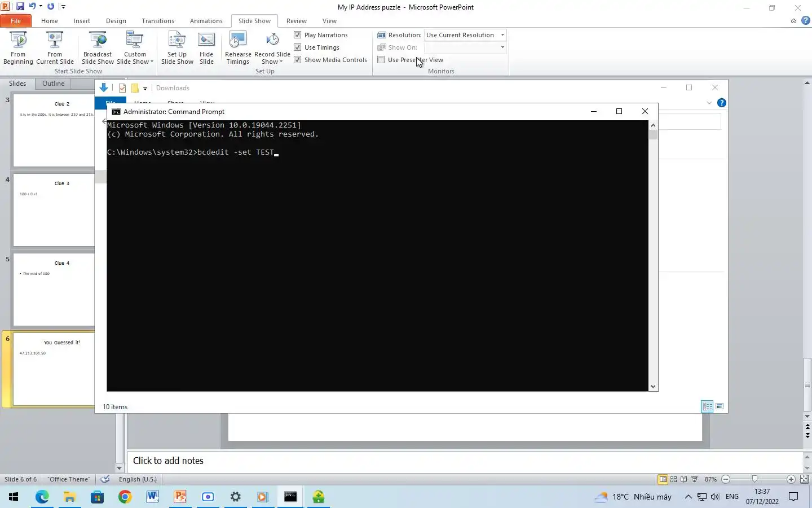Switch to Slides pane tab

click(17, 84)
